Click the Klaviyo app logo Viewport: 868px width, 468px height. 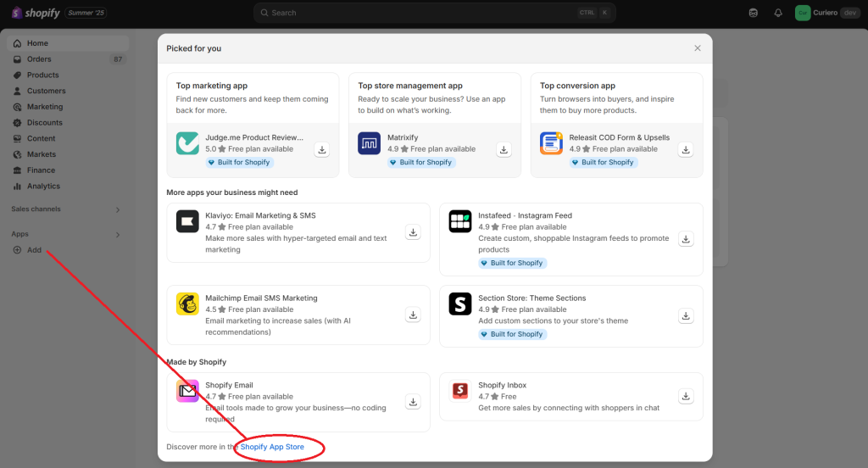tap(187, 221)
